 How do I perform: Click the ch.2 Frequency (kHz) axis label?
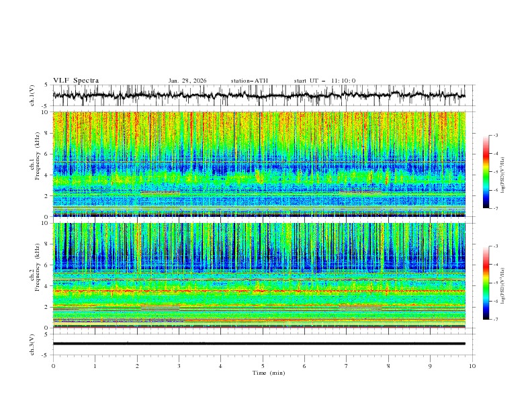click(x=38, y=267)
